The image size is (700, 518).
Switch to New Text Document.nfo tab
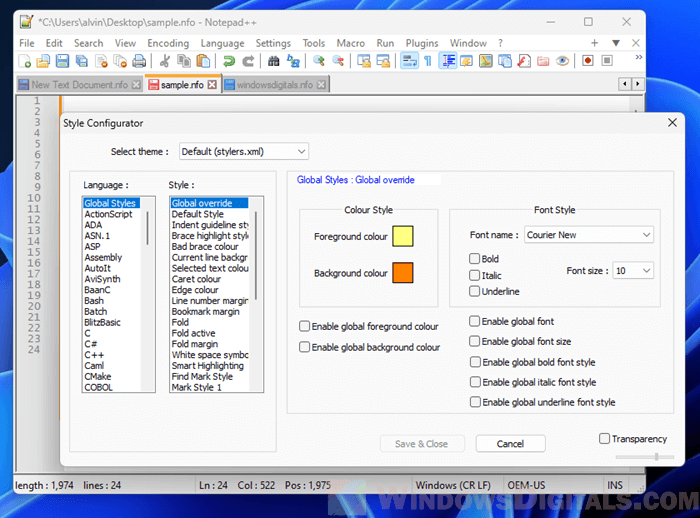79,85
